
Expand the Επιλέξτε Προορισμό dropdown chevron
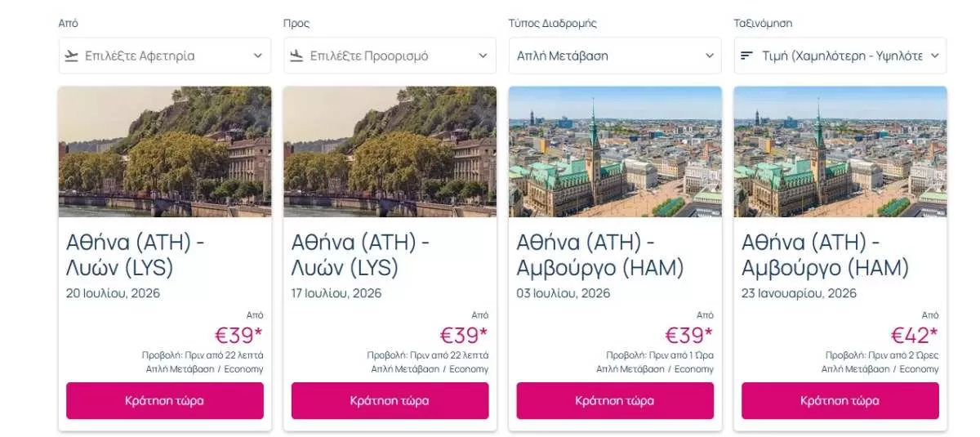pos(483,56)
